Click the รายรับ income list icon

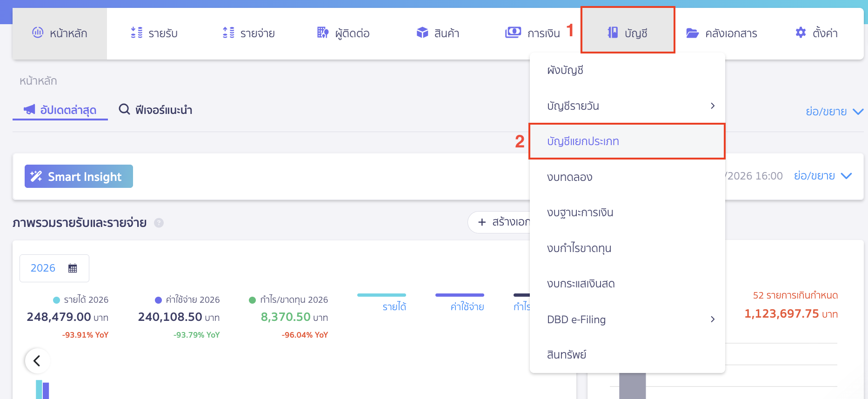[136, 33]
